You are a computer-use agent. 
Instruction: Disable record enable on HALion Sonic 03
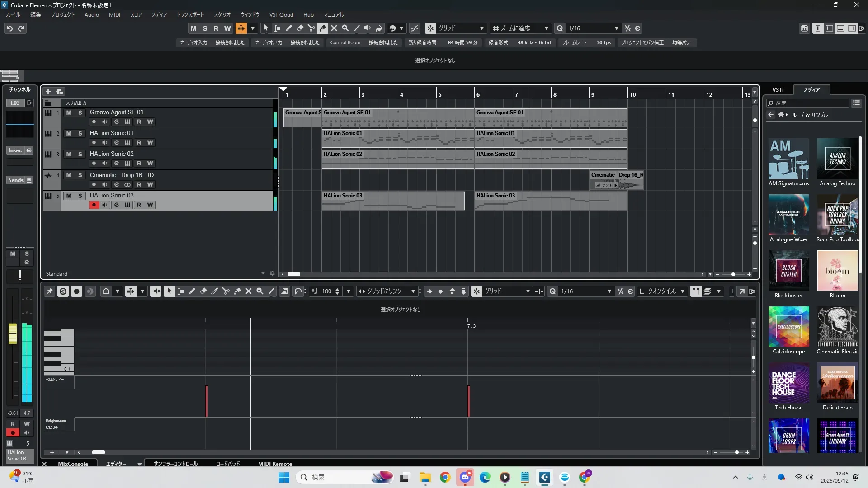(94, 205)
